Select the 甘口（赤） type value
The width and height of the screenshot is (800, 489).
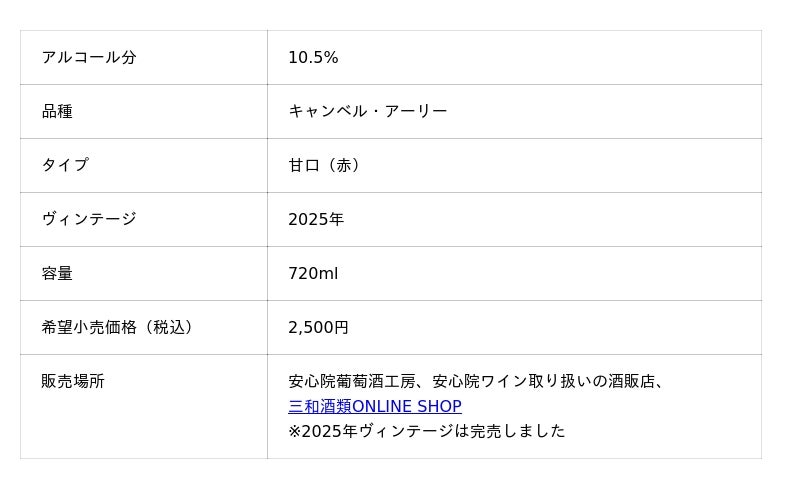click(x=325, y=166)
